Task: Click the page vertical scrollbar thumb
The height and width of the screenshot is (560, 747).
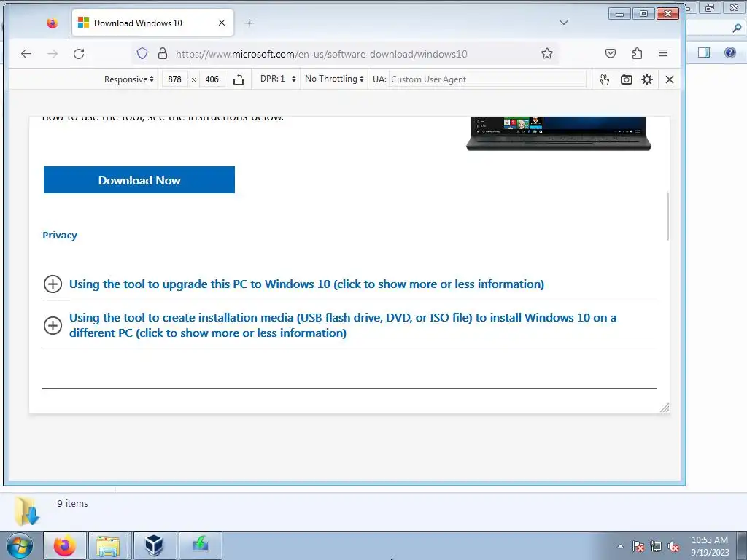Action: point(667,216)
